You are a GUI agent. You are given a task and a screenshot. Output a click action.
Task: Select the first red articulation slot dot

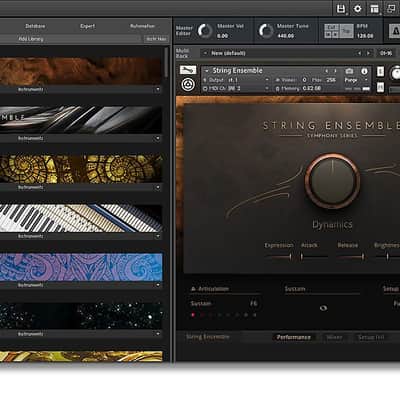(x=193, y=315)
